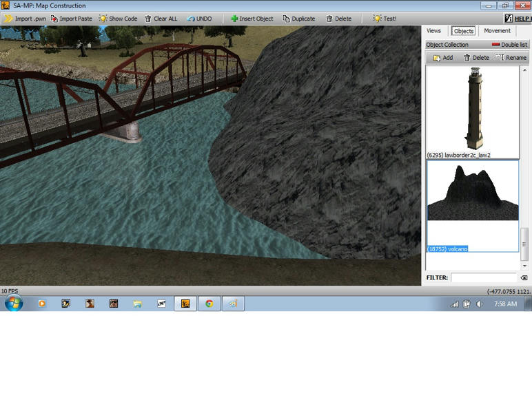Click the Paint taskbar icon
Viewport: 532px width, 413px height.
tap(233, 304)
